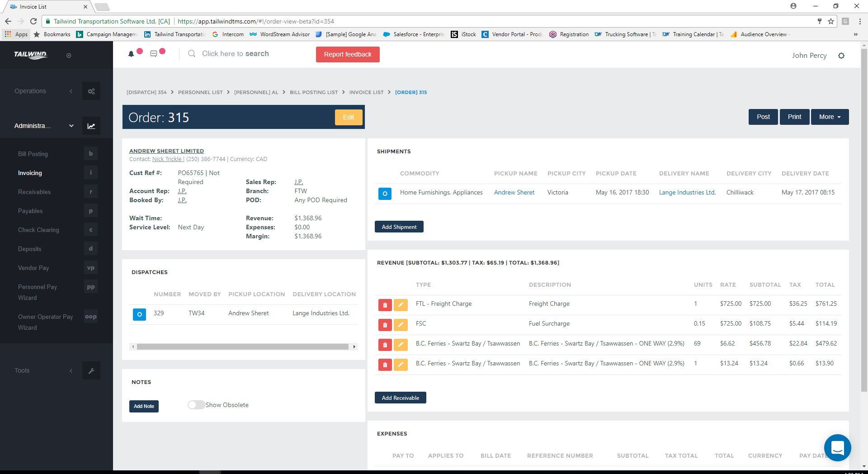Click the sidebar pin circle icon
This screenshot has height=474, width=868.
pyautogui.click(x=69, y=56)
